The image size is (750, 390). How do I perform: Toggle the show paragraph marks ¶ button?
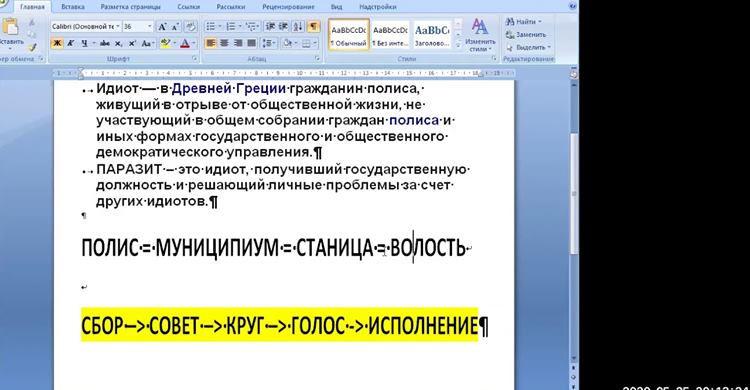pyautogui.click(x=313, y=27)
